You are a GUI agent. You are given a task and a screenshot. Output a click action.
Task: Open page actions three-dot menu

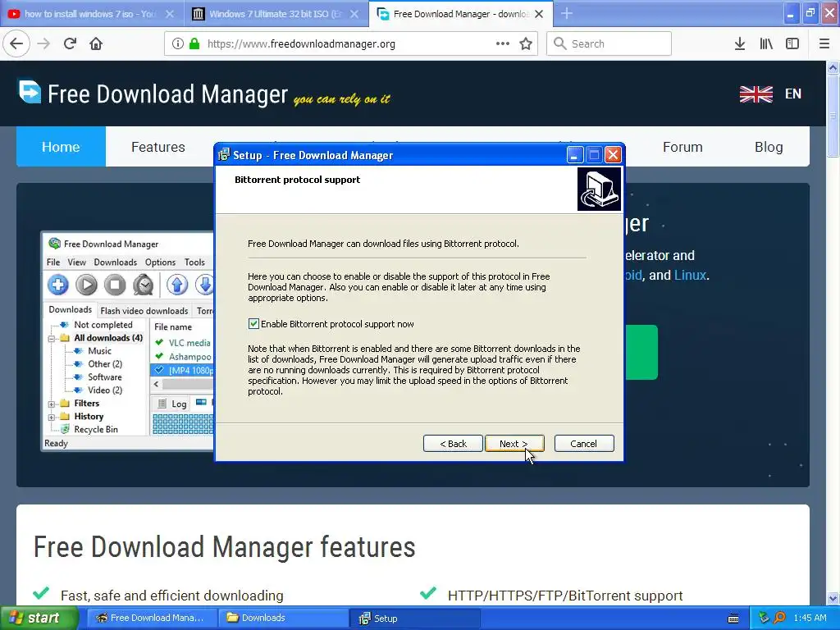(x=503, y=43)
